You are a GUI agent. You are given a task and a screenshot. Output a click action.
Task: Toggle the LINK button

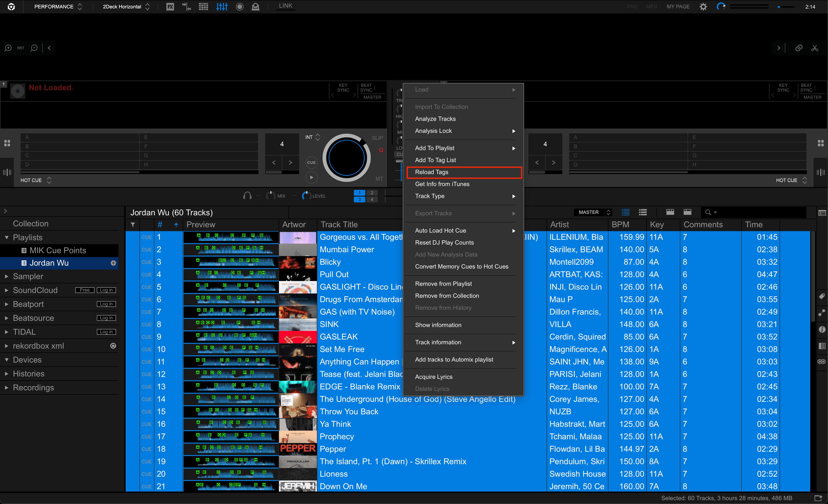point(285,6)
